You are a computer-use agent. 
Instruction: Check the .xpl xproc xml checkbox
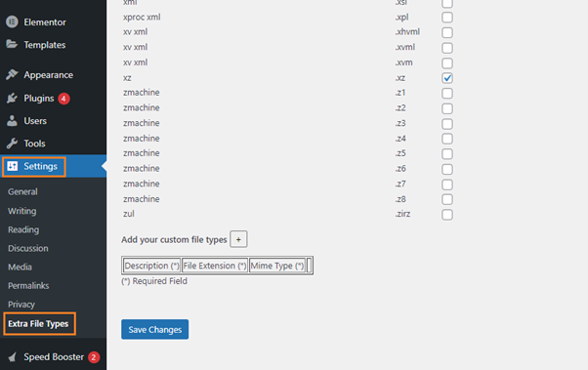(x=447, y=18)
